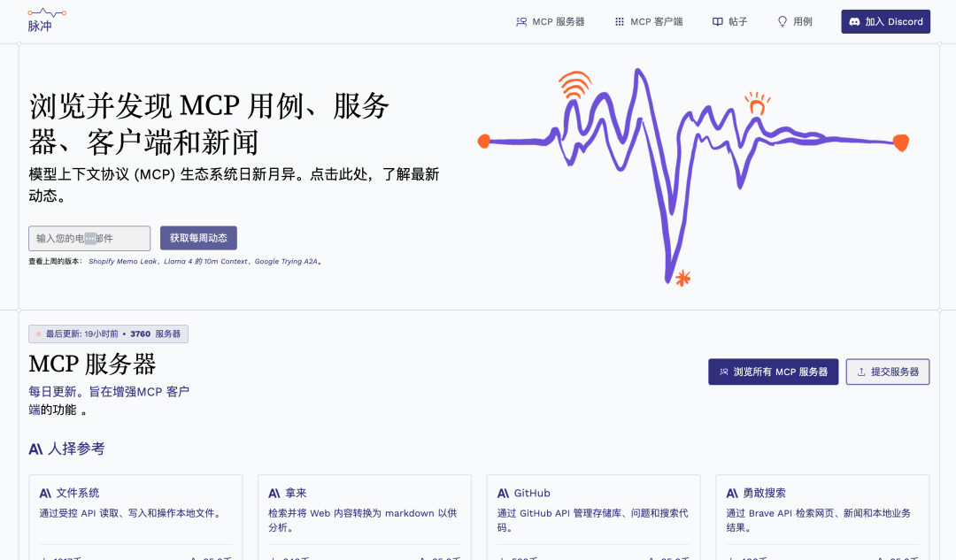
Task: Click the server icon beside MCP 服务器 nav
Action: pos(521,21)
